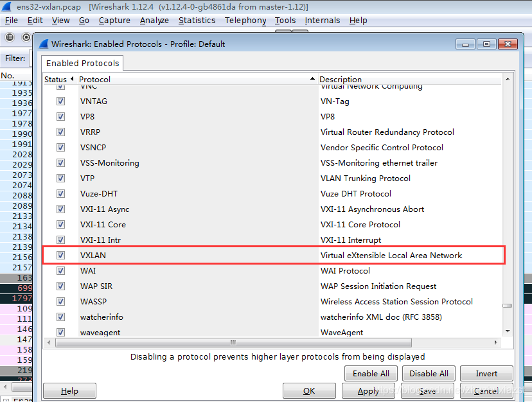Click the Enable All button
This screenshot has height=402, width=532.
pos(371,374)
